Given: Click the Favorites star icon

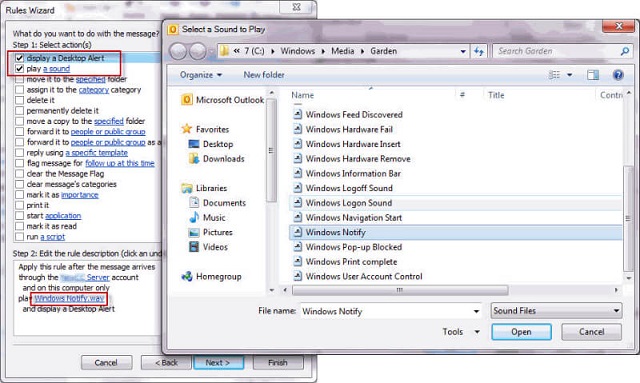Looking at the screenshot, I should pyautogui.click(x=187, y=129).
